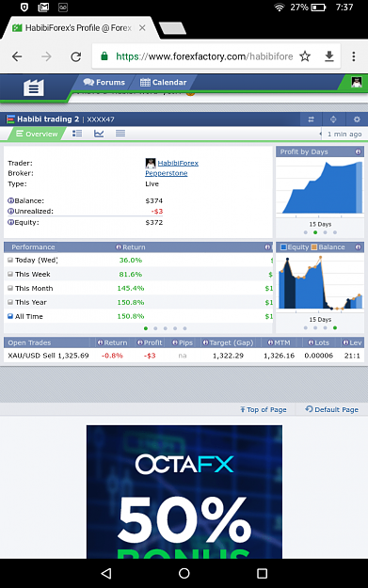Toggle the This Month row icon
Screen dimensions: 368x588
click(x=10, y=288)
